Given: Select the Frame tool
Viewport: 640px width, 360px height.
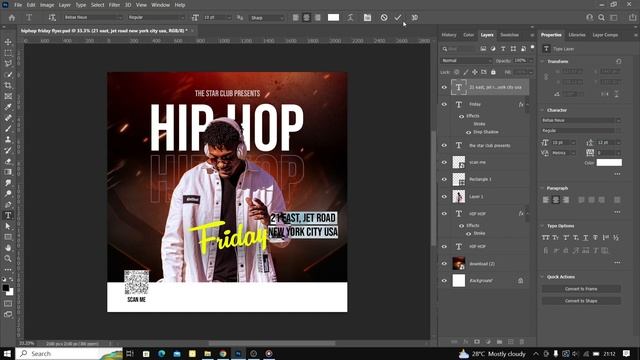Looking at the screenshot, I should (8, 96).
